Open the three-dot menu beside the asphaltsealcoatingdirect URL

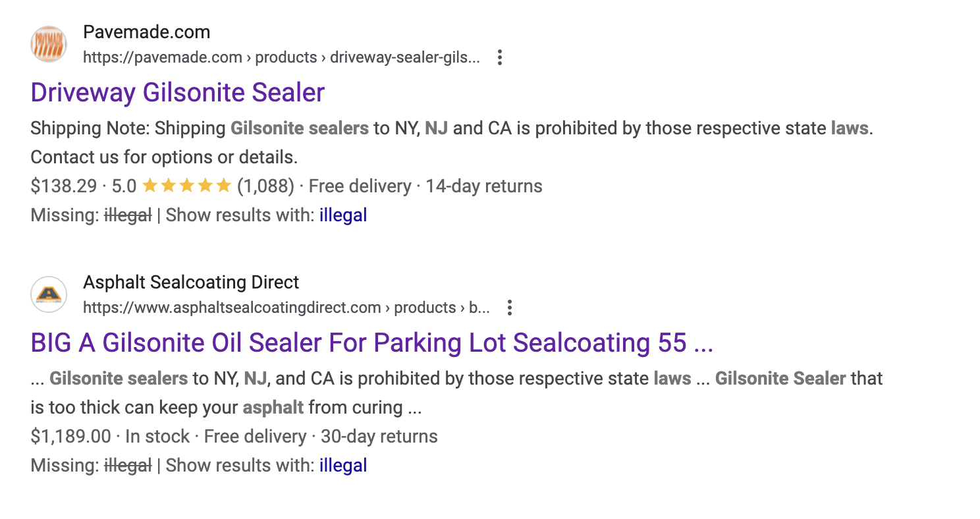(x=509, y=308)
